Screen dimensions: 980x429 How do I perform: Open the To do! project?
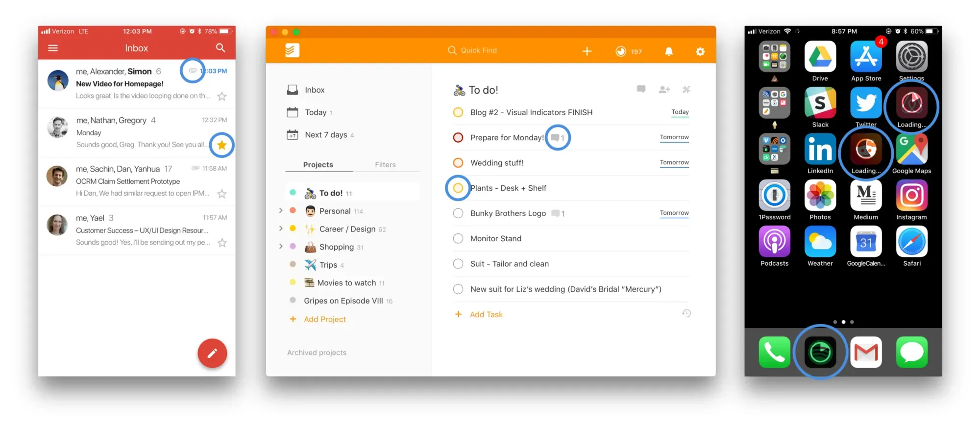352,193
